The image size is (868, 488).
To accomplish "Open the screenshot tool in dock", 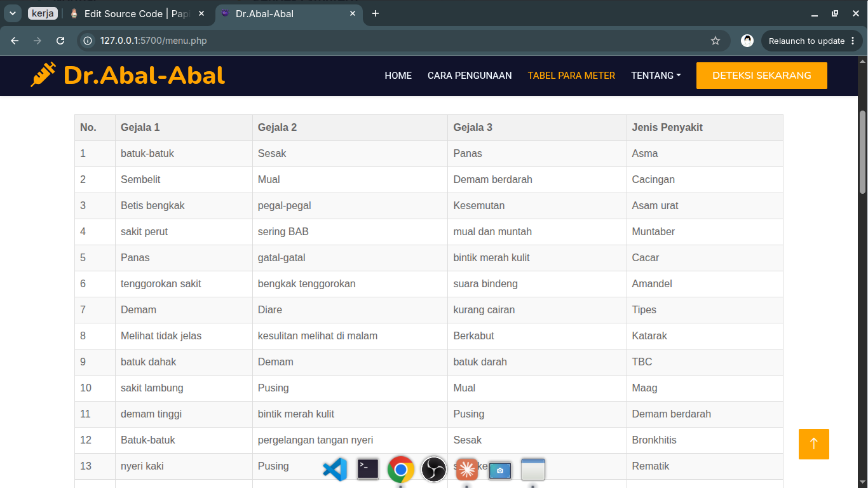I will 500,470.
